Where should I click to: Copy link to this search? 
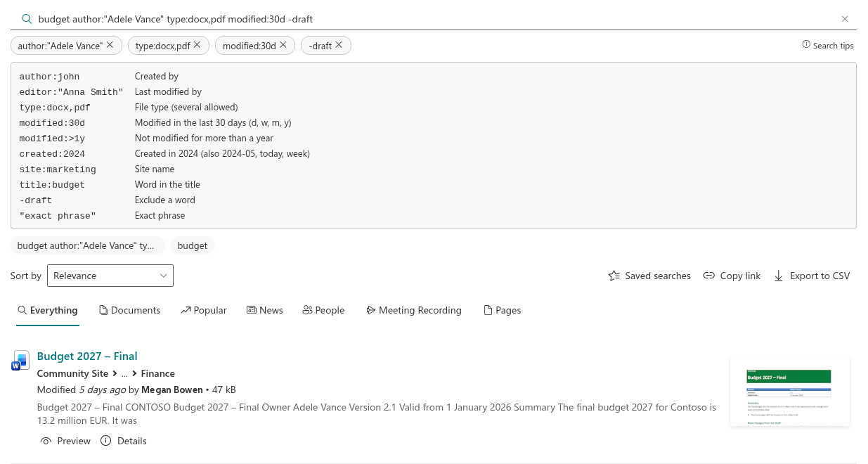click(732, 276)
